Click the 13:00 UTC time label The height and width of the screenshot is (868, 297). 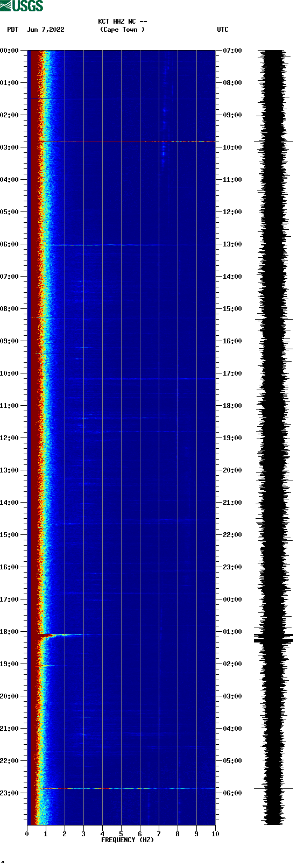click(x=232, y=244)
